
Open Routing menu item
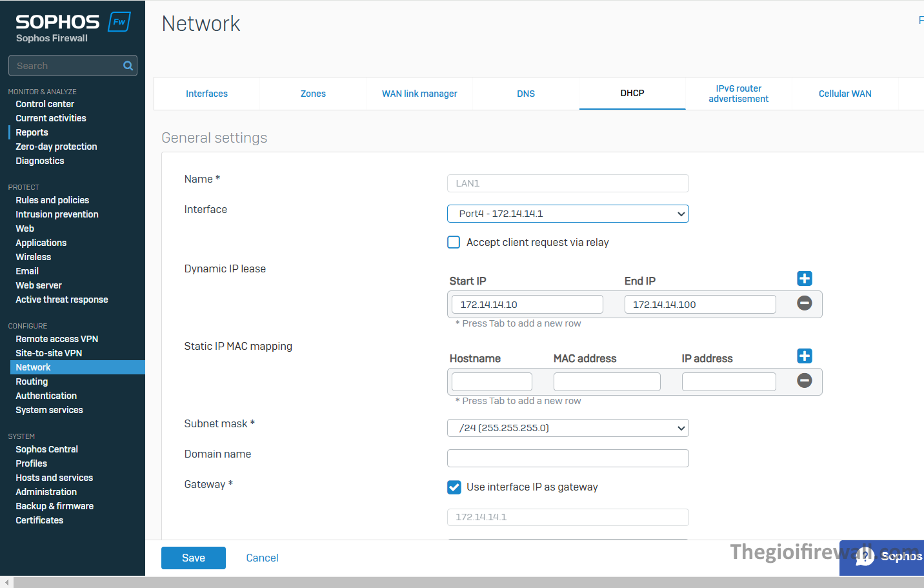click(32, 381)
